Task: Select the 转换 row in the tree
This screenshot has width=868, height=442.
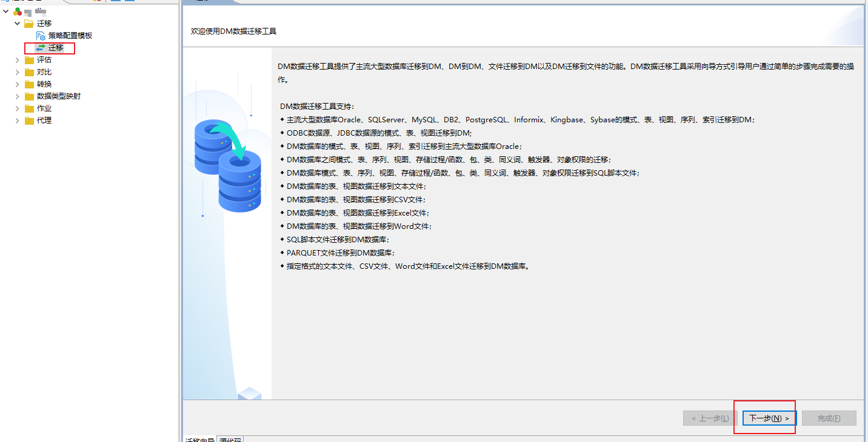Action: click(44, 84)
